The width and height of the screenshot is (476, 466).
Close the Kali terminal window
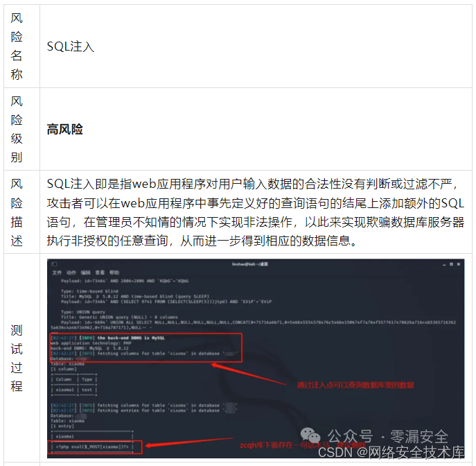point(459,264)
